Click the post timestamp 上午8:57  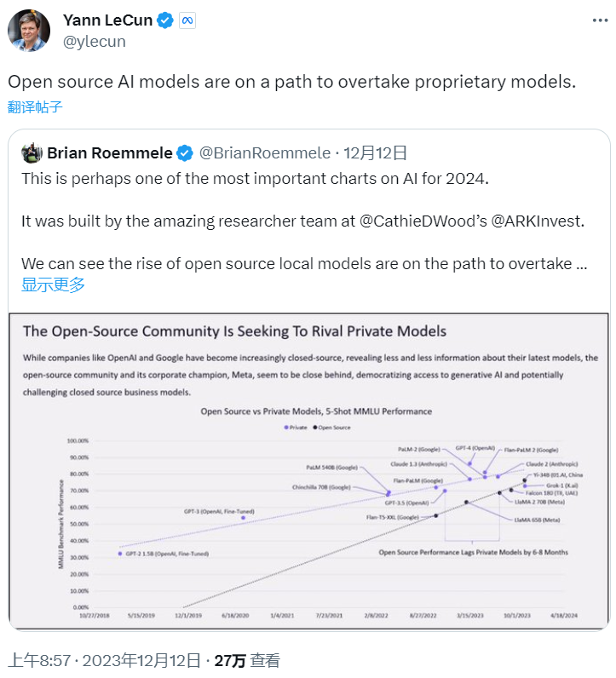pos(38,660)
